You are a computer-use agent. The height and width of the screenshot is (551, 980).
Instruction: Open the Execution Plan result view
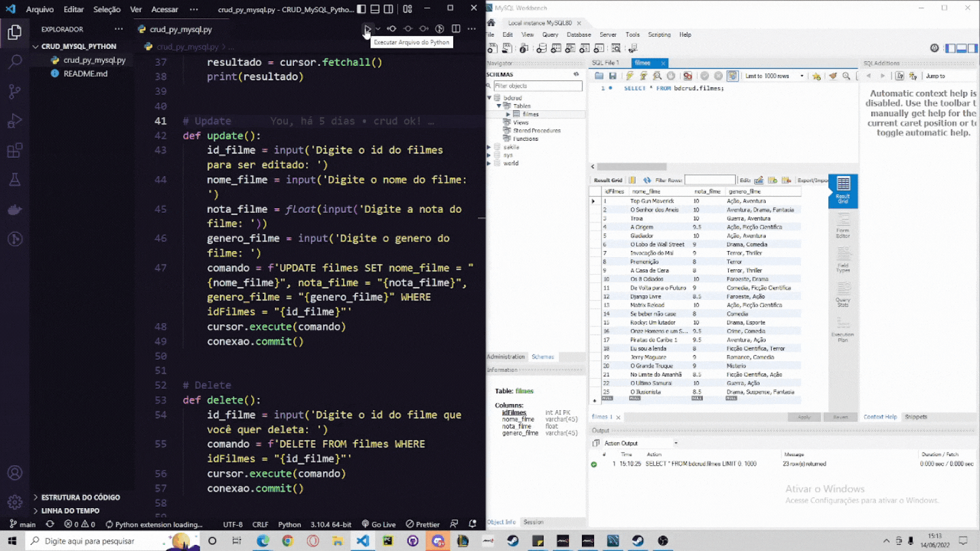point(843,329)
